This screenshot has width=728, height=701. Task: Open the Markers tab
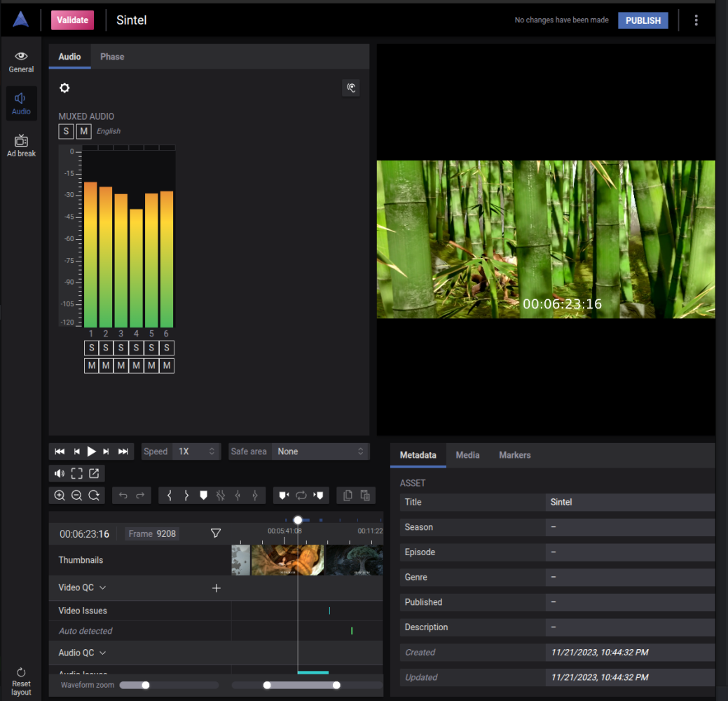[x=514, y=455]
